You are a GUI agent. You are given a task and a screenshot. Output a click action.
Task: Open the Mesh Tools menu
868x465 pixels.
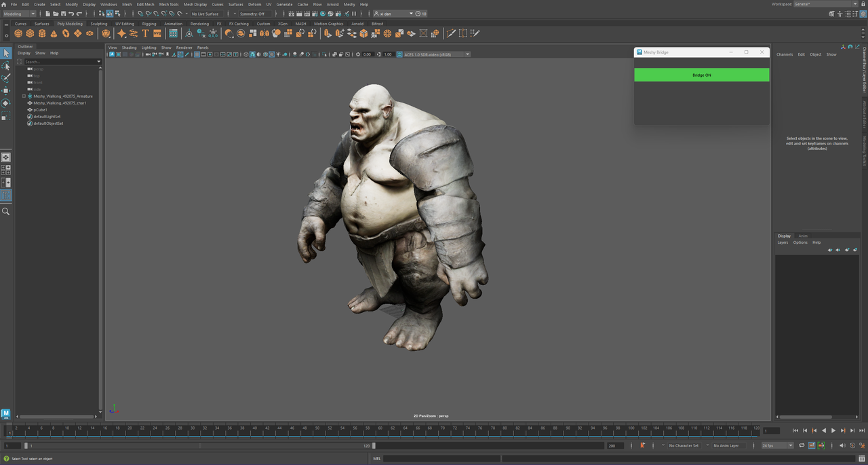click(x=169, y=4)
